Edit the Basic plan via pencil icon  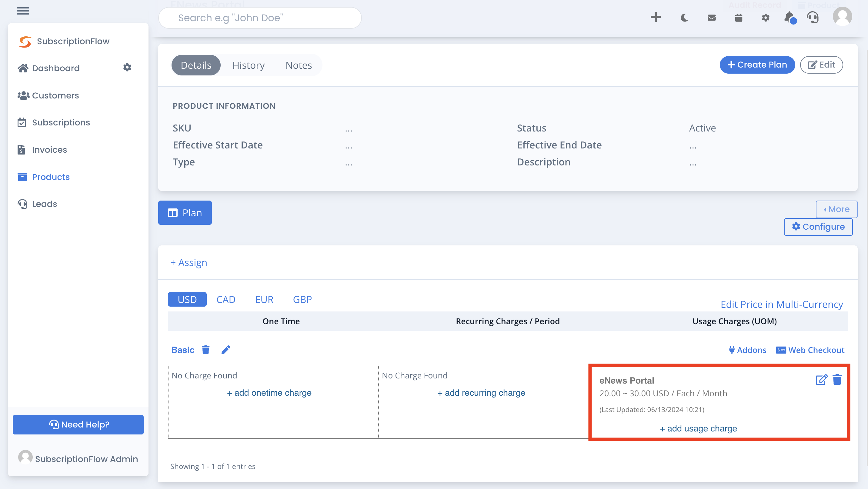pos(226,350)
